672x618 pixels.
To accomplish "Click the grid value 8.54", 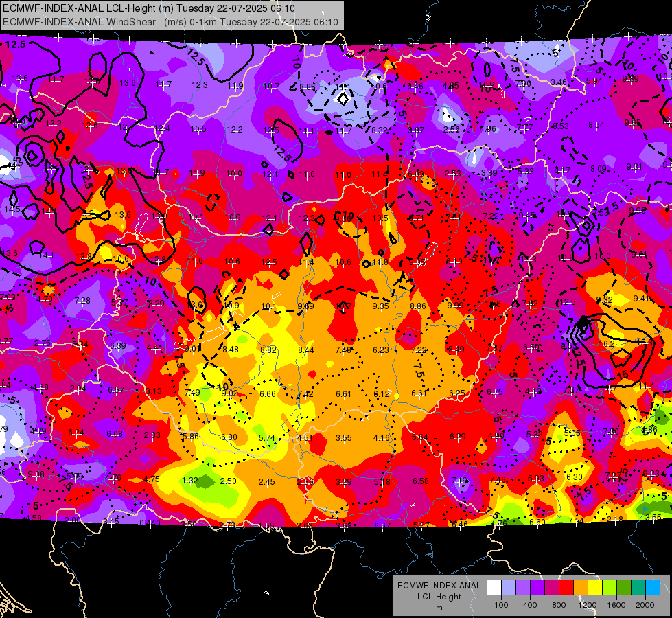I will tap(596, 125).
